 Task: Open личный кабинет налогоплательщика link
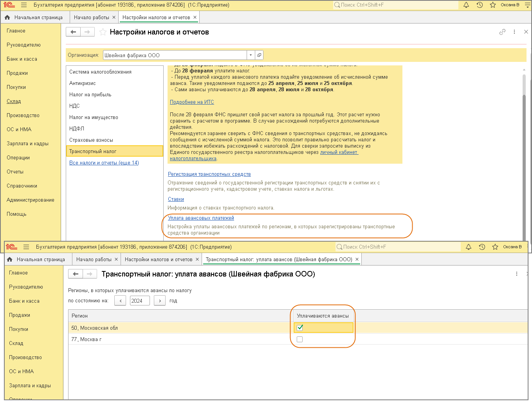pyautogui.click(x=339, y=152)
